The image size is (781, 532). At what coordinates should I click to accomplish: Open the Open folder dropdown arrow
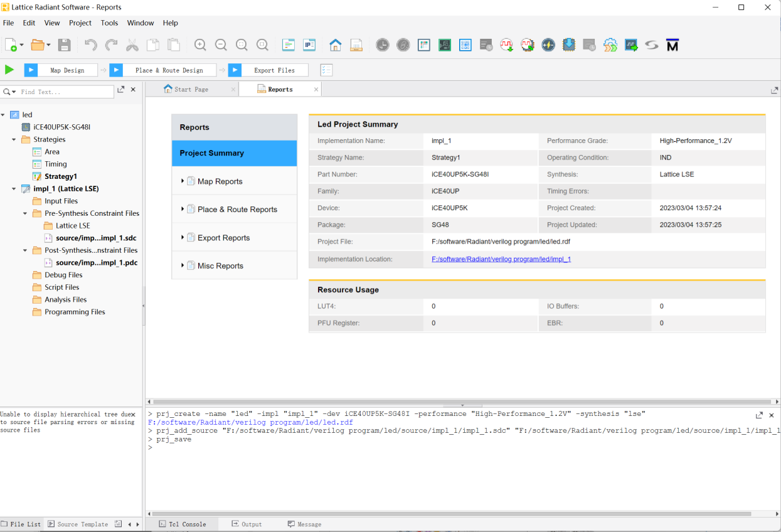48,45
